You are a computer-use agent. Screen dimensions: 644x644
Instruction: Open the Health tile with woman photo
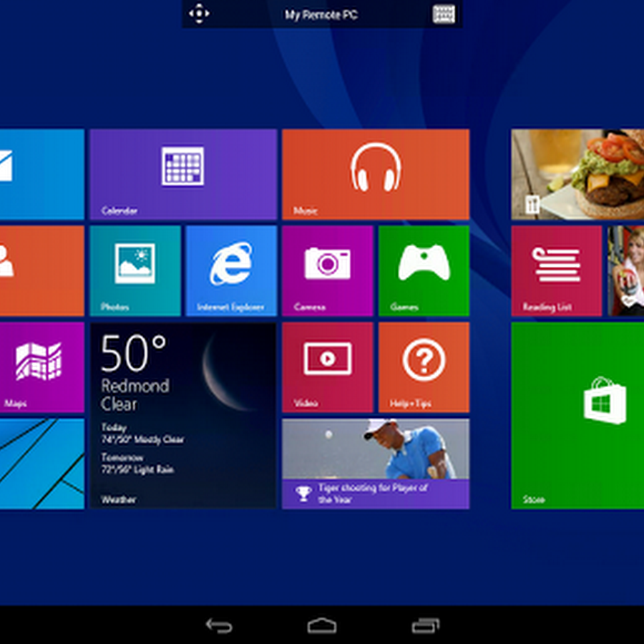tap(625, 270)
